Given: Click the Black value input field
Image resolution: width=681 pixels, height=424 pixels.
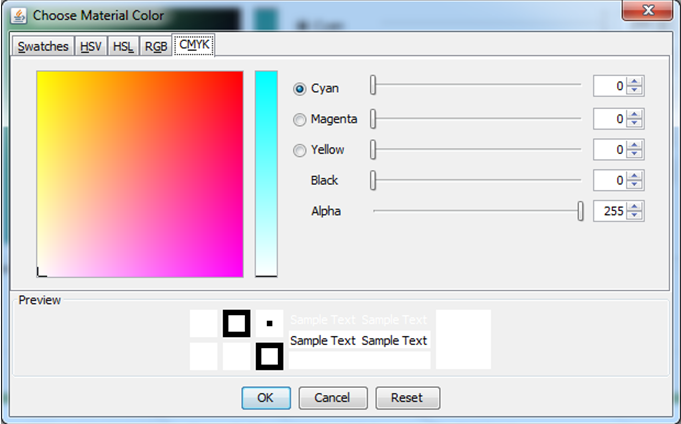Looking at the screenshot, I should tap(609, 181).
